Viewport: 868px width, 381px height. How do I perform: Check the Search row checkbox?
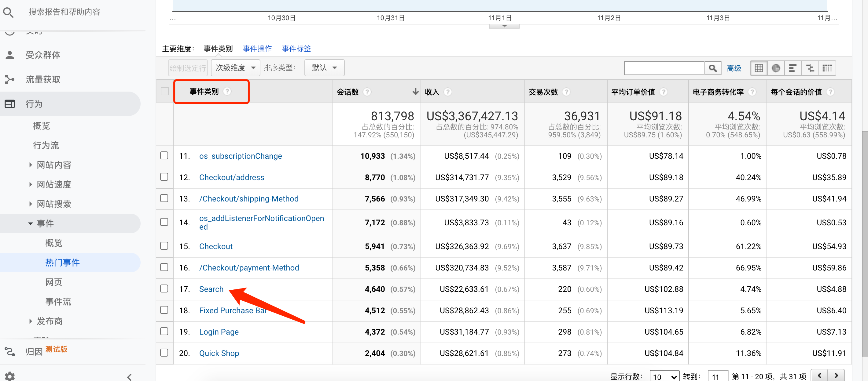(164, 289)
